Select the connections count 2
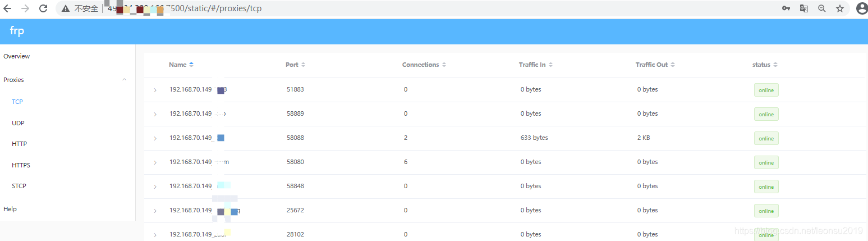The width and height of the screenshot is (868, 241). pos(406,138)
